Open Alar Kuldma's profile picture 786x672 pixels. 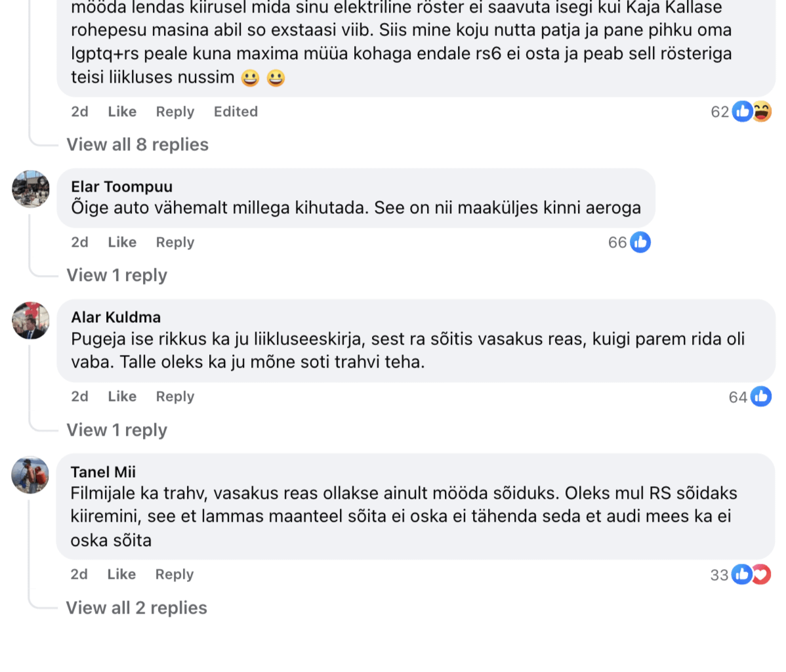pos(30,320)
